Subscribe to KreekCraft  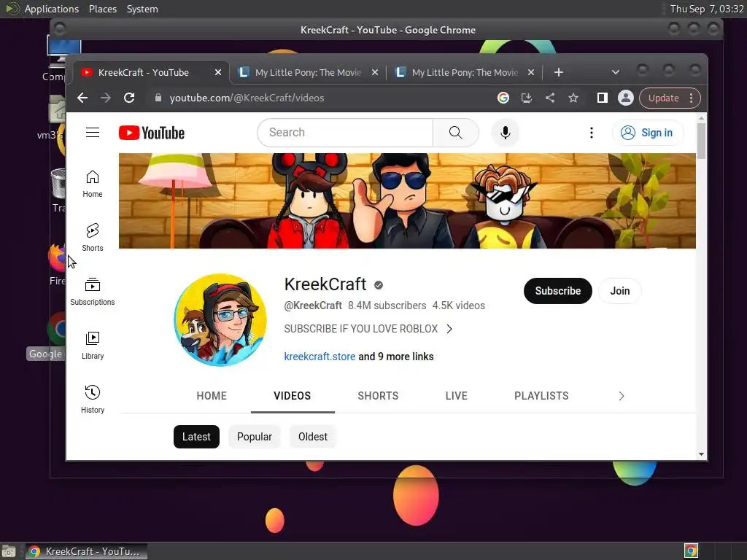[x=557, y=291]
